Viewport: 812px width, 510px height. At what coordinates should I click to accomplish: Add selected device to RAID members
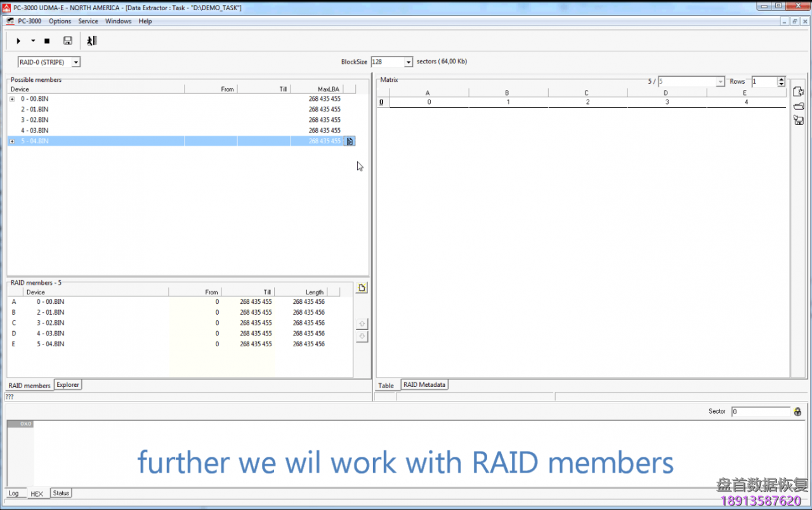pos(350,141)
